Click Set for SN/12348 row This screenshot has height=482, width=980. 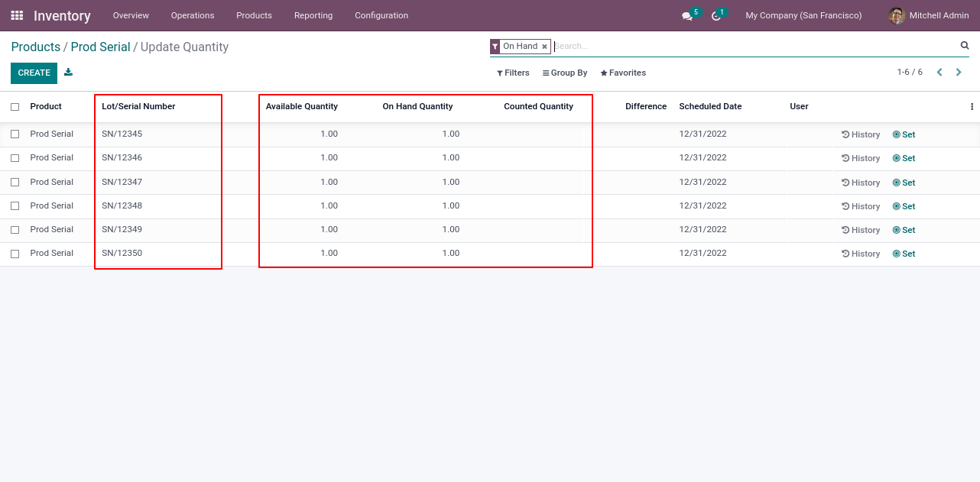(904, 206)
